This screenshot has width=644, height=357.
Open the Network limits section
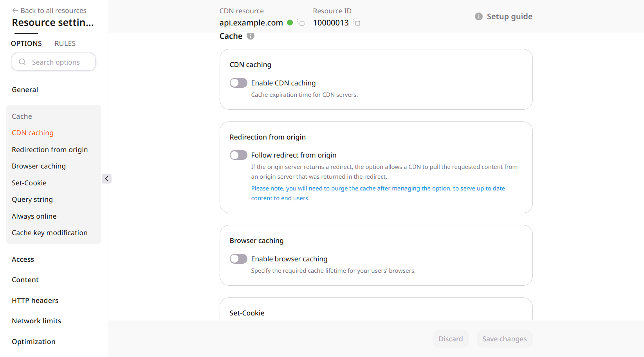click(x=36, y=321)
